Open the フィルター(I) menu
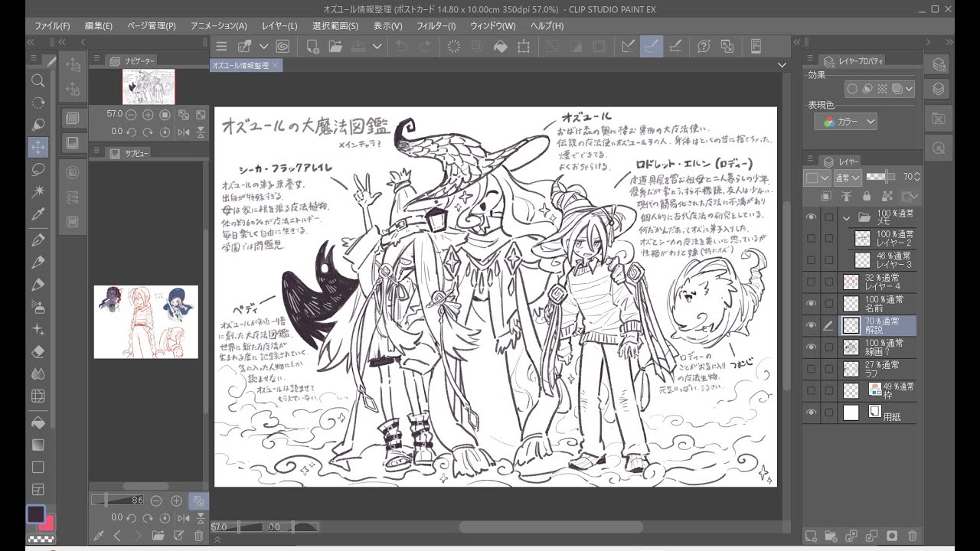The image size is (980, 551). 436,25
